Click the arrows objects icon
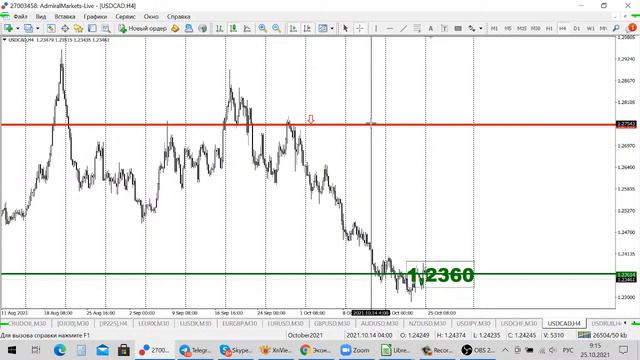 coord(472,28)
